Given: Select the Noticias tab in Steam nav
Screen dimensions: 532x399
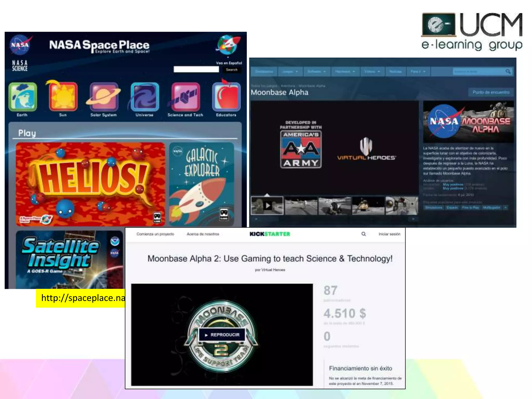Looking at the screenshot, I should pyautogui.click(x=395, y=71).
